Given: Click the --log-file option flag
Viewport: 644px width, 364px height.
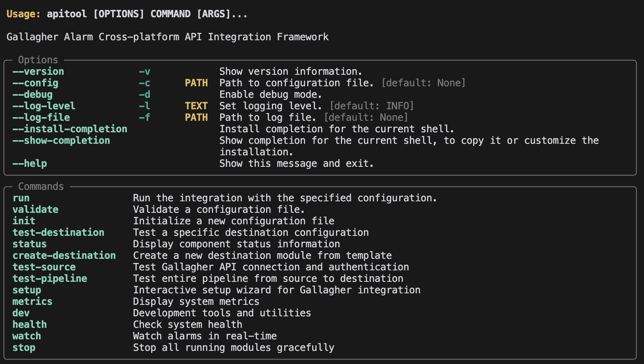Looking at the screenshot, I should point(41,117).
